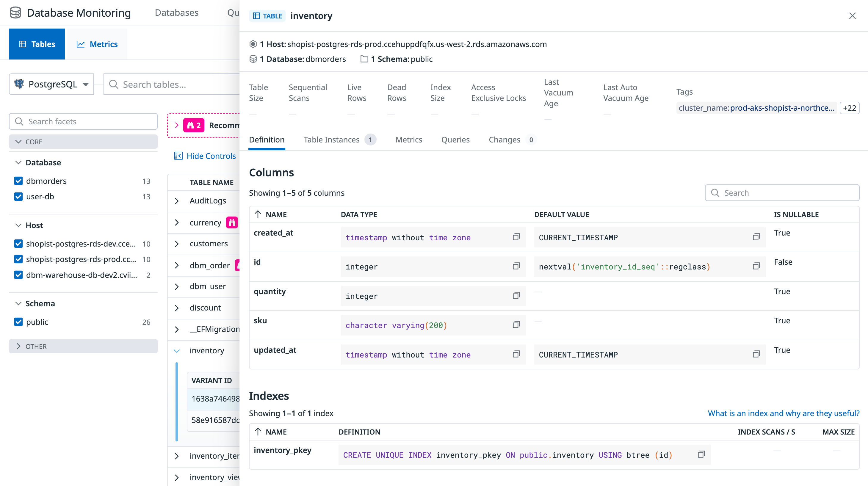Viewport: 868px width, 486px height.
Task: Uncheck the public schema checkbox
Action: point(18,322)
